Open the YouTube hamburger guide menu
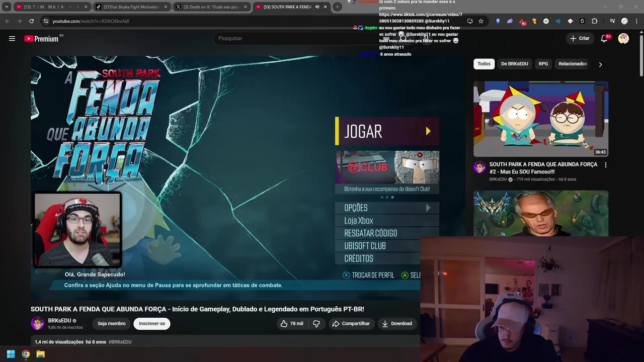Viewport: 644px width, 362px height. [12, 38]
